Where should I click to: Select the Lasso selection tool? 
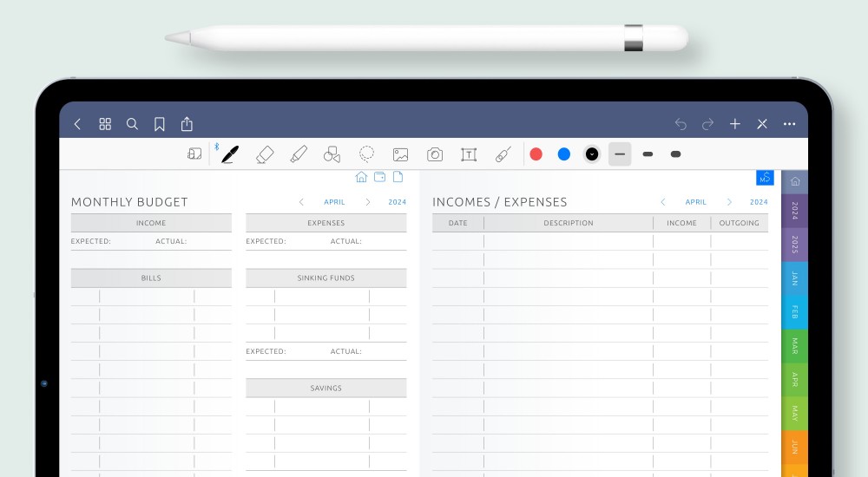point(366,154)
